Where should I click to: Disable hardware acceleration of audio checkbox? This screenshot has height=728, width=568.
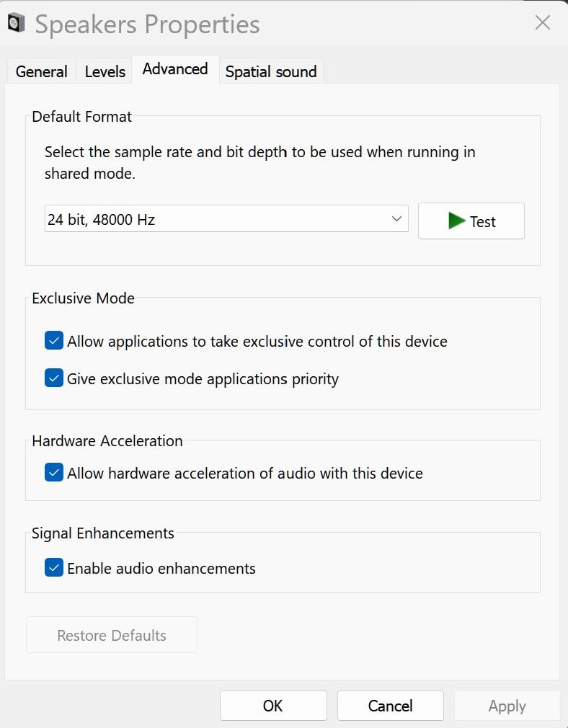pyautogui.click(x=54, y=473)
